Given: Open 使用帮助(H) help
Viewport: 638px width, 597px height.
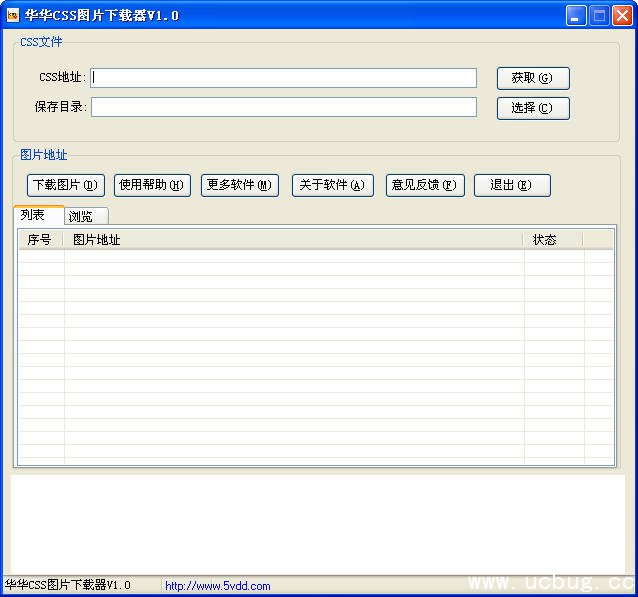Looking at the screenshot, I should (x=152, y=185).
